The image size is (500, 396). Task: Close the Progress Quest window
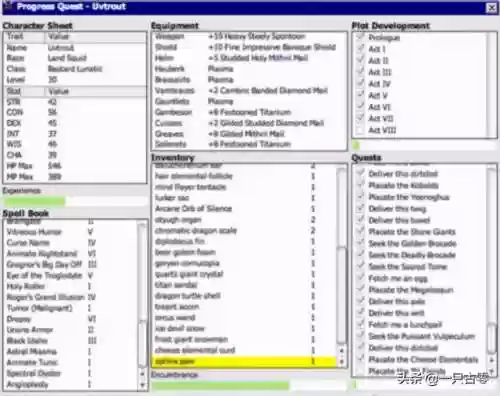point(491,7)
